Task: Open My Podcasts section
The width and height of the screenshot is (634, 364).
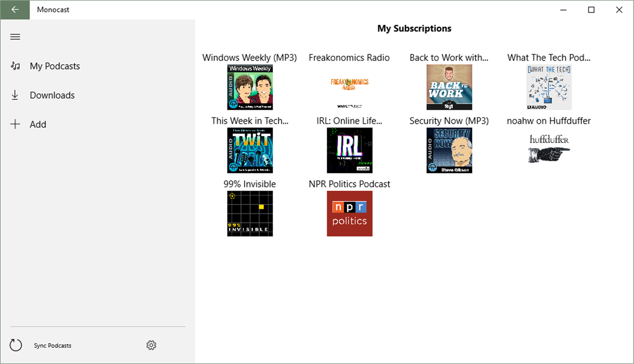Action: 55,66
